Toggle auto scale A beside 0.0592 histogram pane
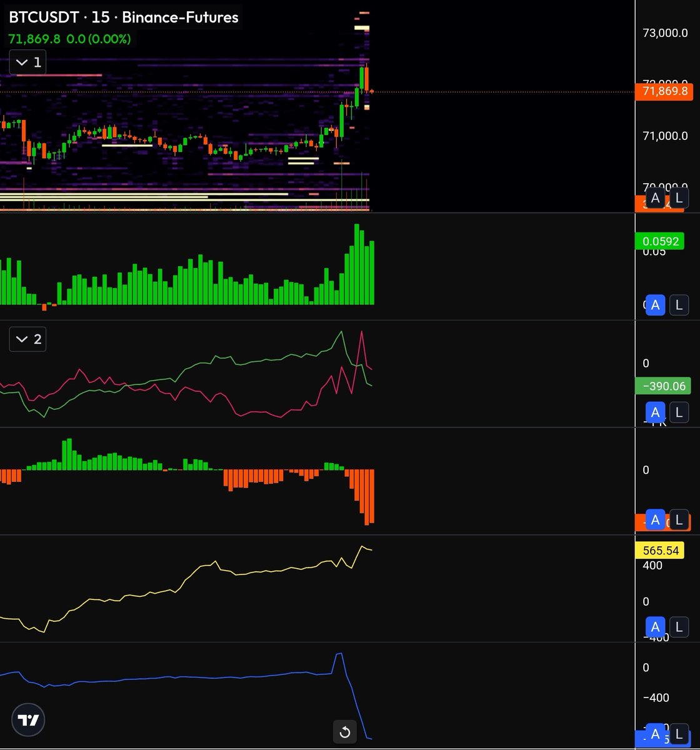 [655, 305]
